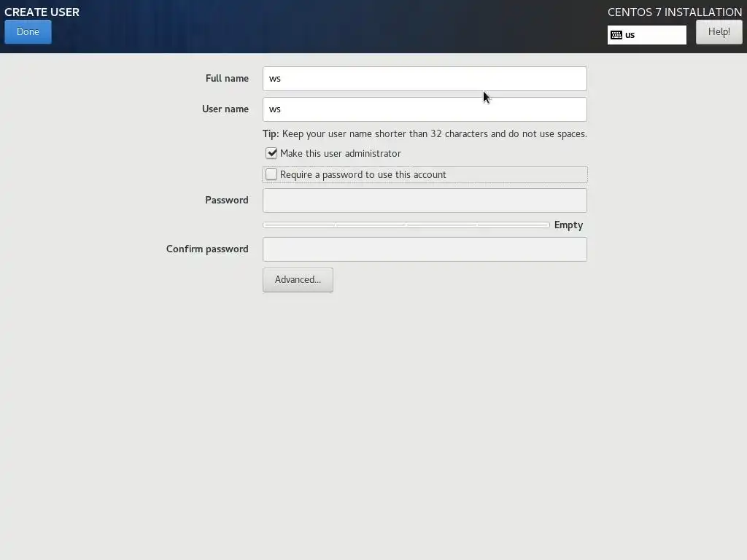Click the CENTOS 7 INSTALLATION heading
Viewport: 747px width, 560px height.
[x=675, y=12]
